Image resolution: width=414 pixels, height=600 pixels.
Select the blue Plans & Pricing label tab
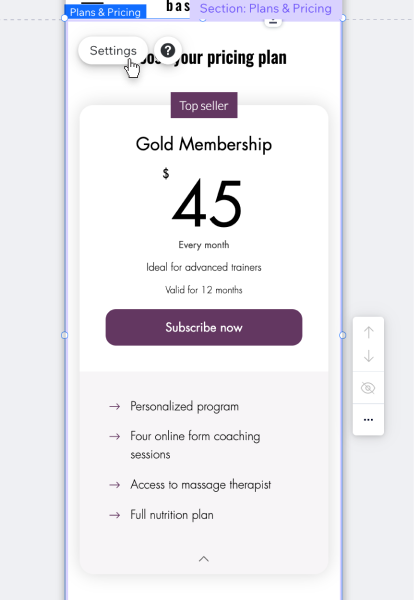(x=105, y=12)
